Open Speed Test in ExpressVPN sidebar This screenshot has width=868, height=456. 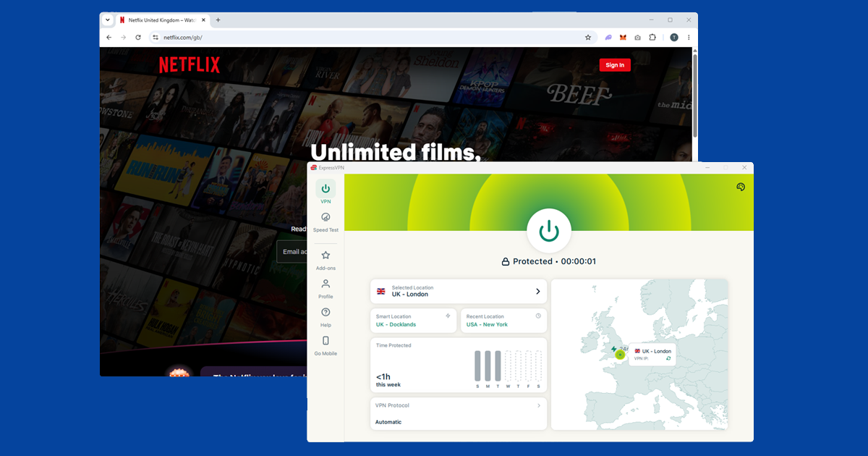325,221
